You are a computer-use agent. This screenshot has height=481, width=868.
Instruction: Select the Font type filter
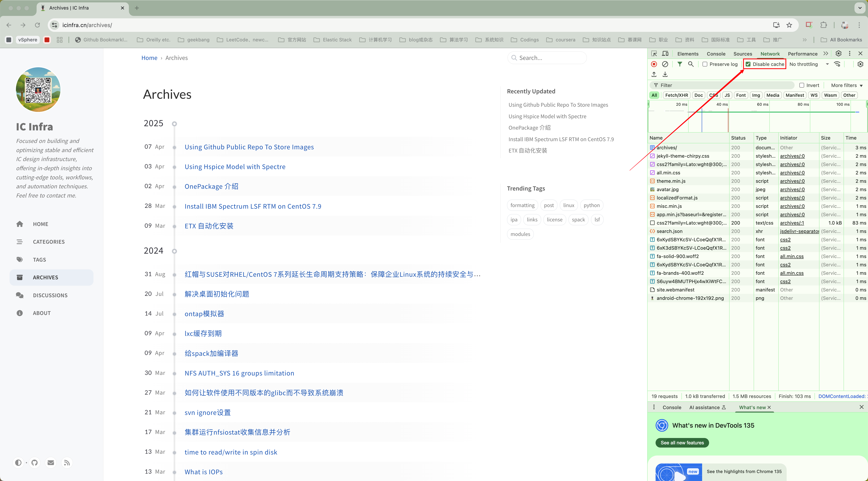(x=741, y=95)
